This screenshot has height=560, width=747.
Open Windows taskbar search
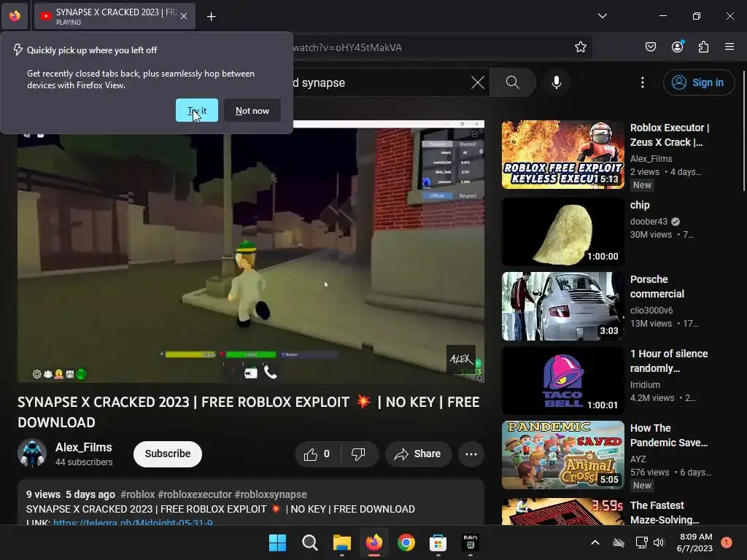click(x=309, y=542)
